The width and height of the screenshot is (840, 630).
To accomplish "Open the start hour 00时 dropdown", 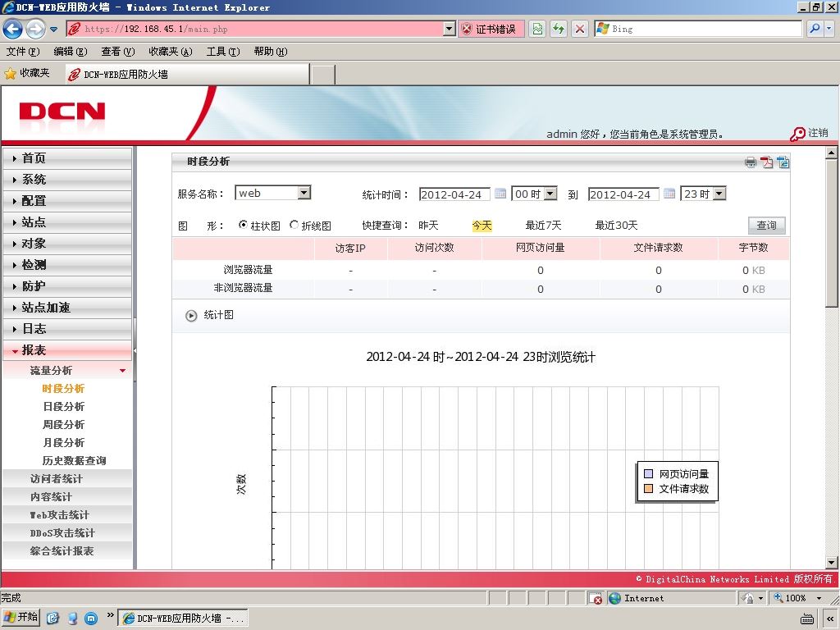I will pyautogui.click(x=550, y=194).
